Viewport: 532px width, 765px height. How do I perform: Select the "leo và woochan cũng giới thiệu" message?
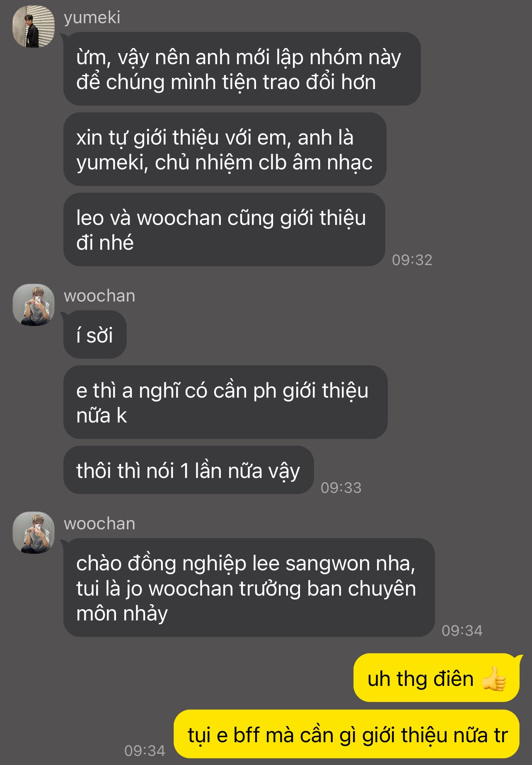pos(224,229)
